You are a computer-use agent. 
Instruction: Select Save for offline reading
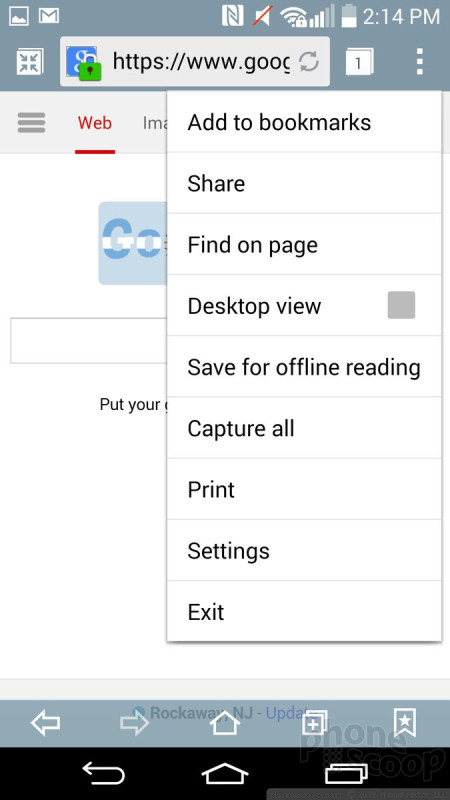[304, 367]
